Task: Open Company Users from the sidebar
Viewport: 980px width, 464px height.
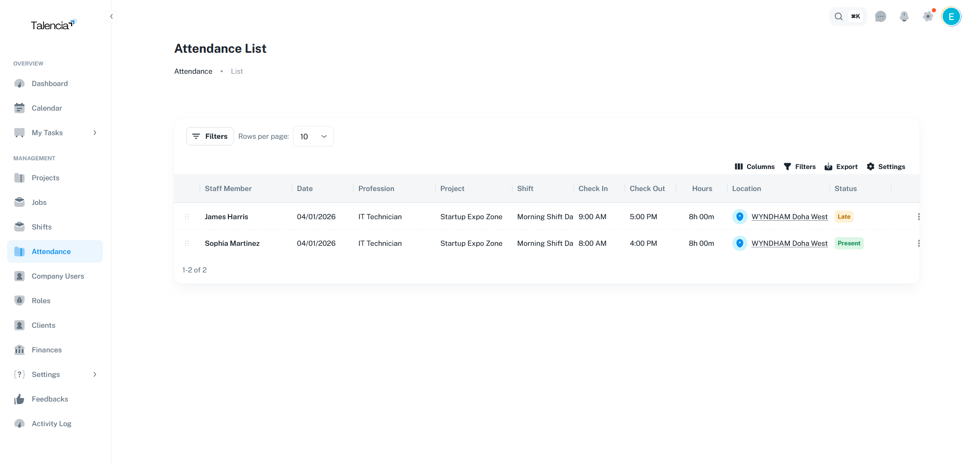Action: (57, 276)
